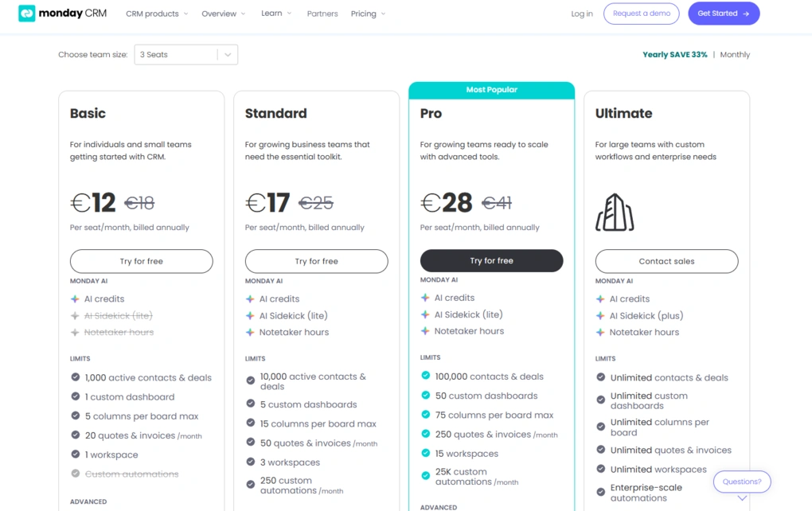Click the Basic plan heading
Screen dimensions: 812x511
pyautogui.click(x=88, y=113)
